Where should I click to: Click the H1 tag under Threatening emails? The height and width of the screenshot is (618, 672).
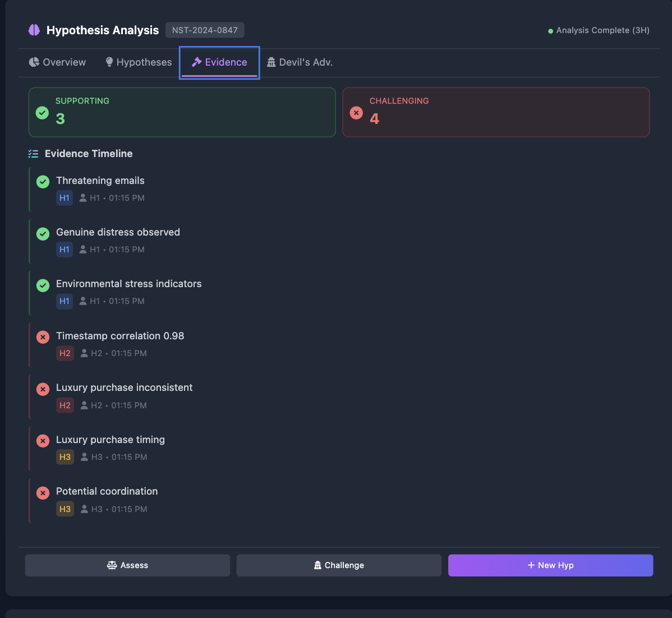click(65, 198)
